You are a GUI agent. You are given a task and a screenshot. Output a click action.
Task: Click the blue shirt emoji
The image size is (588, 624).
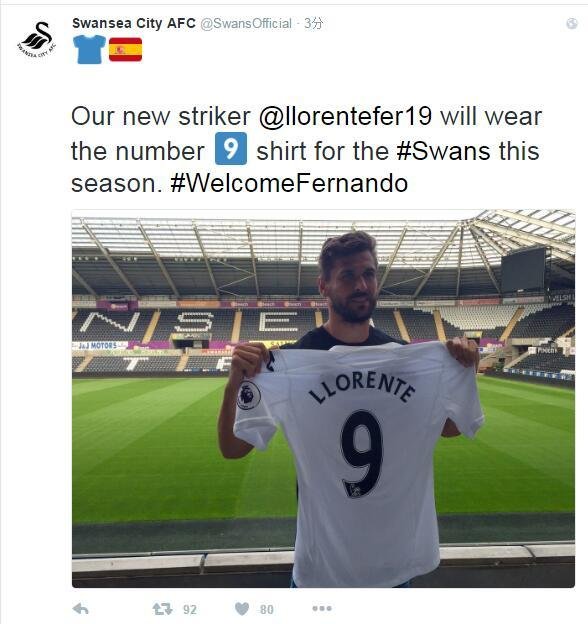pyautogui.click(x=90, y=49)
